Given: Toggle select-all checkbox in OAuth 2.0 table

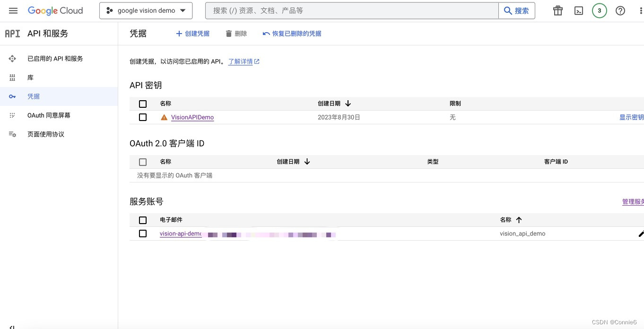Looking at the screenshot, I should tap(143, 162).
